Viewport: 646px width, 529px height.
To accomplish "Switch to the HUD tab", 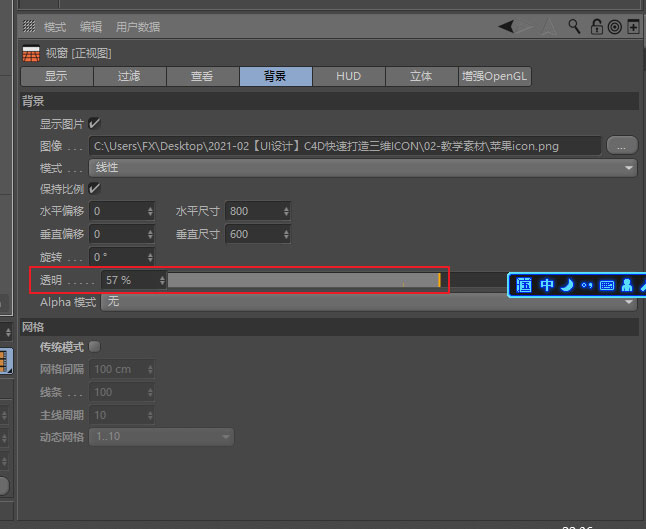I will coord(349,76).
